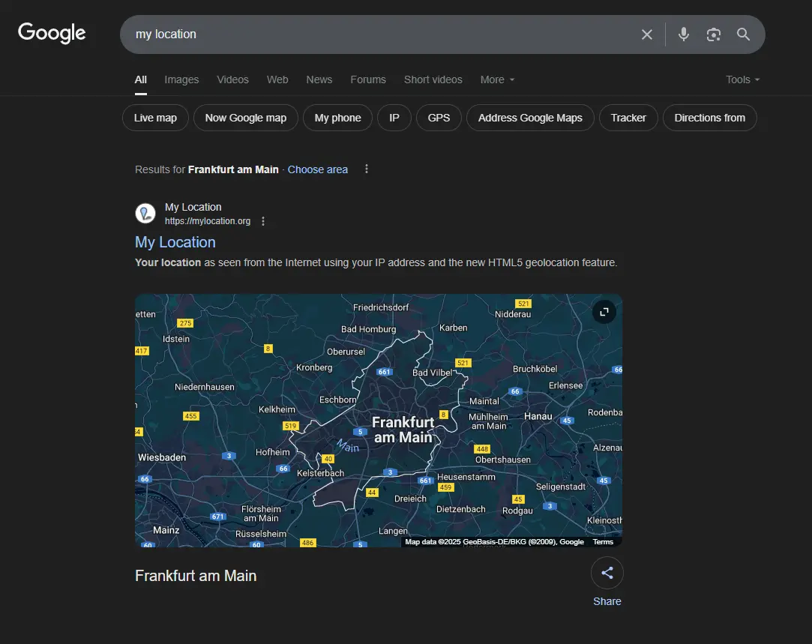Select the All tab
Image resolution: width=812 pixels, height=644 pixels.
point(141,79)
